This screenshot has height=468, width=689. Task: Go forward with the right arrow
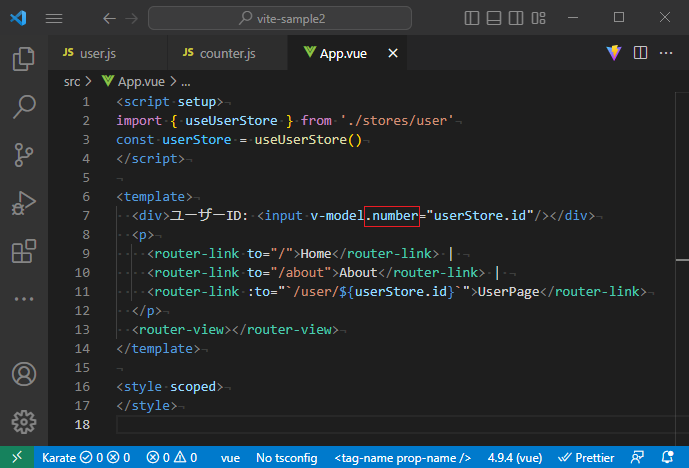131,18
